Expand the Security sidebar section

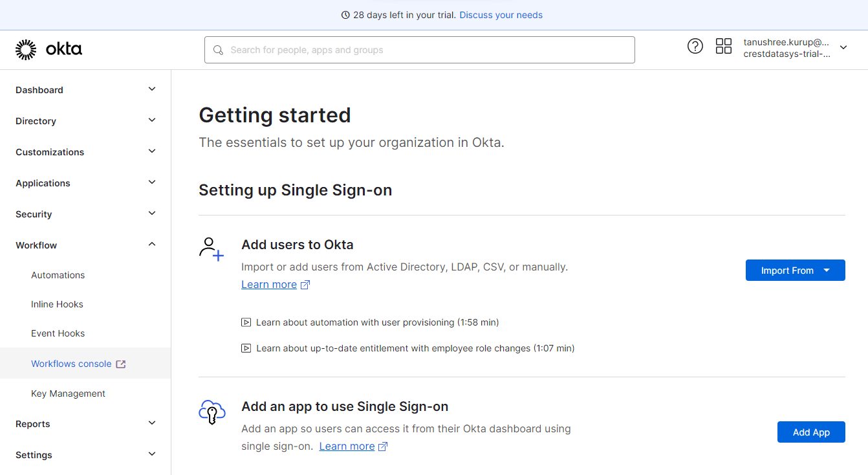pyautogui.click(x=85, y=214)
